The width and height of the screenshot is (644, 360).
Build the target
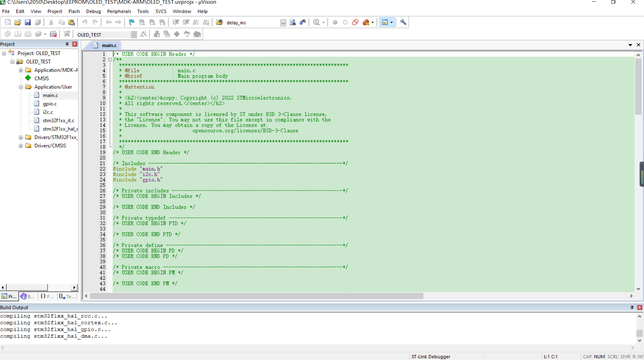point(18,34)
